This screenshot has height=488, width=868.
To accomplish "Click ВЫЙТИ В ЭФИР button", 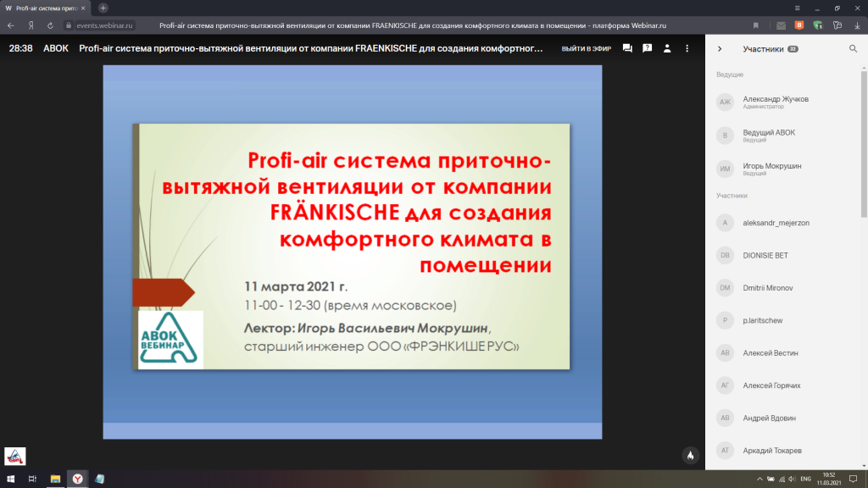I will tap(587, 48).
